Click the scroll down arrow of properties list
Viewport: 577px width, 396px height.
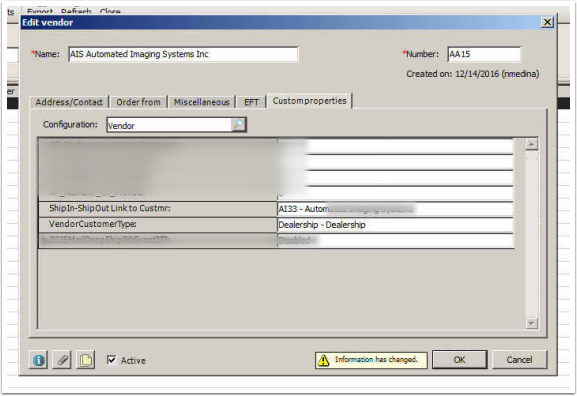click(x=531, y=323)
